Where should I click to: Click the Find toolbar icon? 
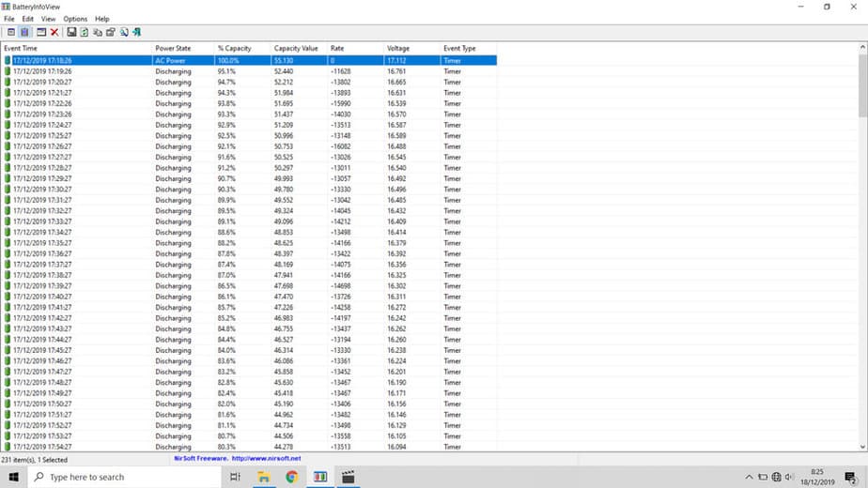[124, 32]
